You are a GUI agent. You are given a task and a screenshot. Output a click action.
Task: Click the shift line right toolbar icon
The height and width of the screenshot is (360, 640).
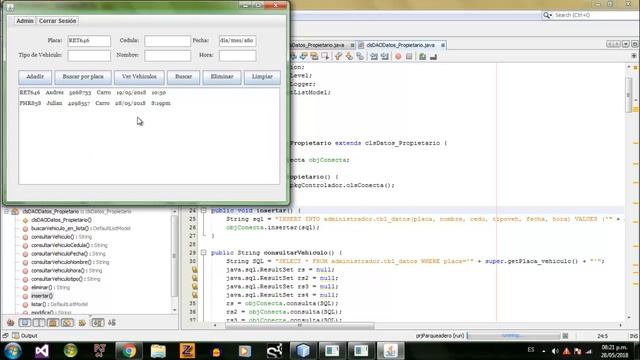coord(384,57)
